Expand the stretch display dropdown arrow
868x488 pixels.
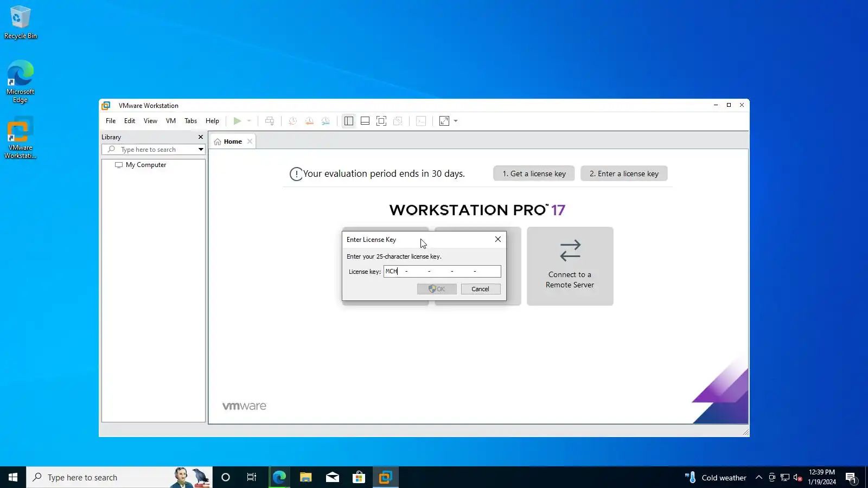point(456,121)
